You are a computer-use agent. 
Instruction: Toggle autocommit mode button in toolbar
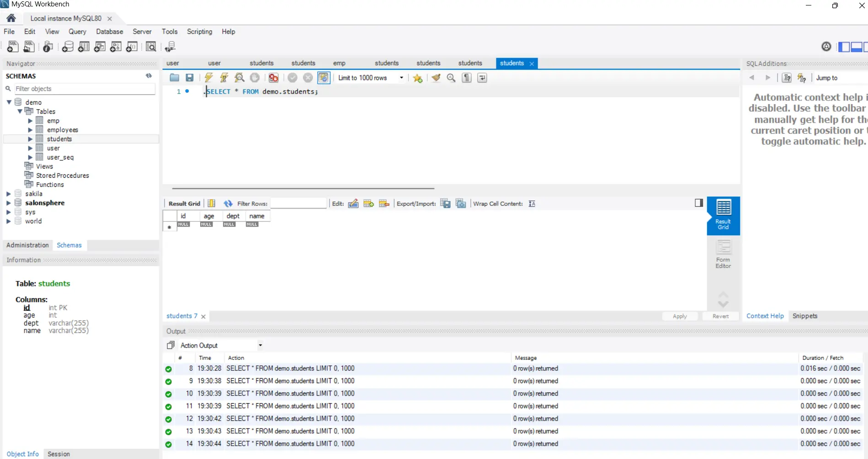tap(323, 78)
